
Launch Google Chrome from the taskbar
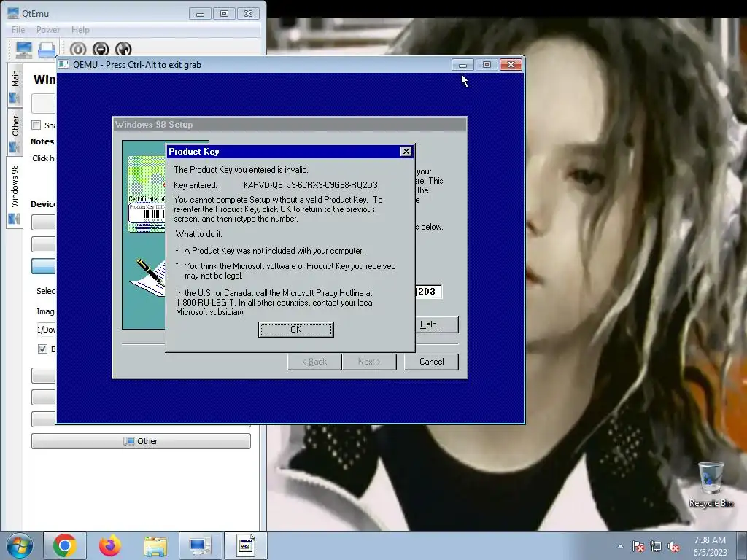point(65,545)
